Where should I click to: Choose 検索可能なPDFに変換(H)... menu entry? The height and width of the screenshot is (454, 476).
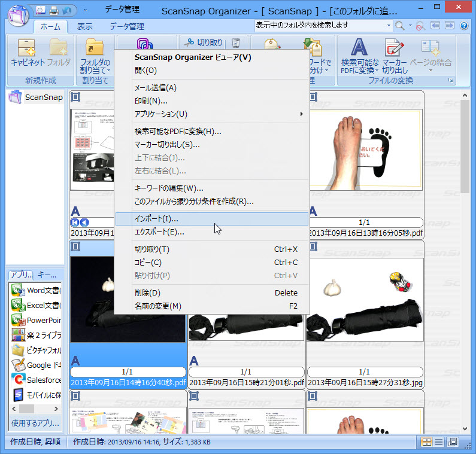pyautogui.click(x=212, y=132)
